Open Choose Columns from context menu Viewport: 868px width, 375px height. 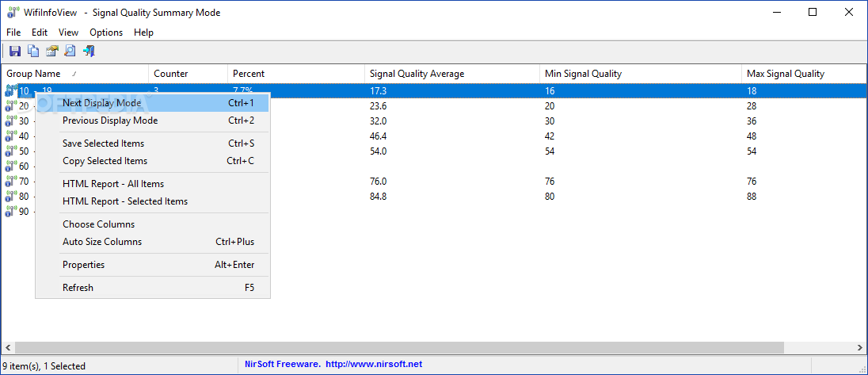pos(153,224)
